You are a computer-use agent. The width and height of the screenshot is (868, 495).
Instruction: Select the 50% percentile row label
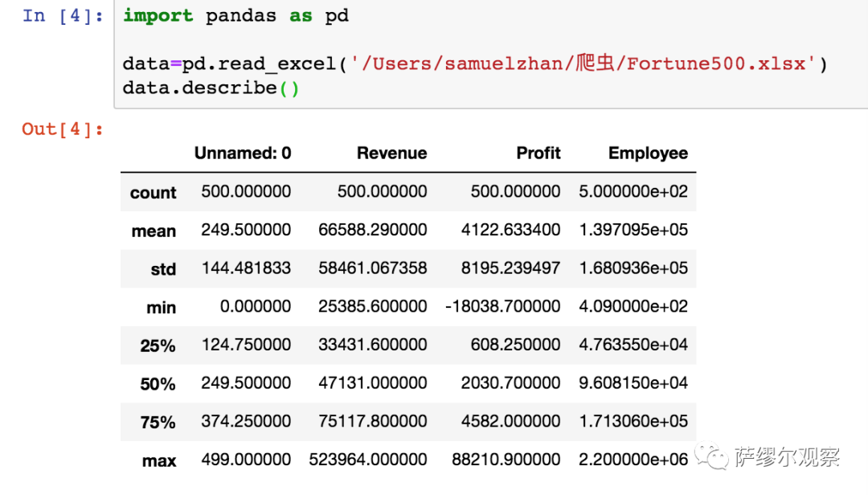(x=158, y=383)
